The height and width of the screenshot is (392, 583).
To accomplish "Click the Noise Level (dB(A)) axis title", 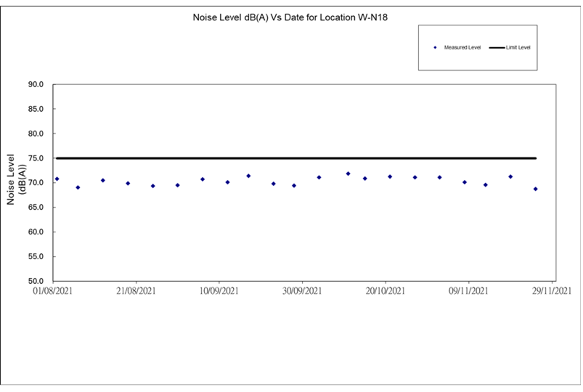I will (x=16, y=179).
